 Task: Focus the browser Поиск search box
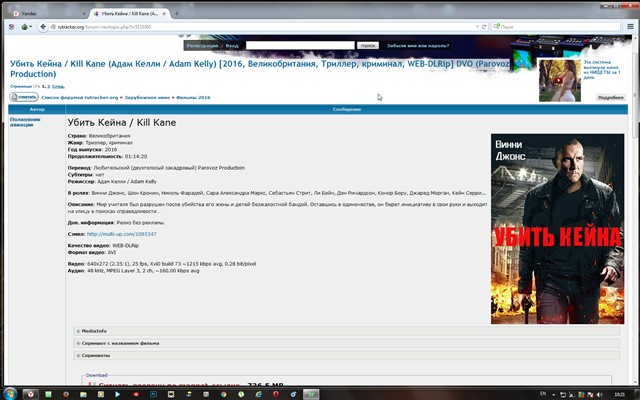tap(557, 27)
